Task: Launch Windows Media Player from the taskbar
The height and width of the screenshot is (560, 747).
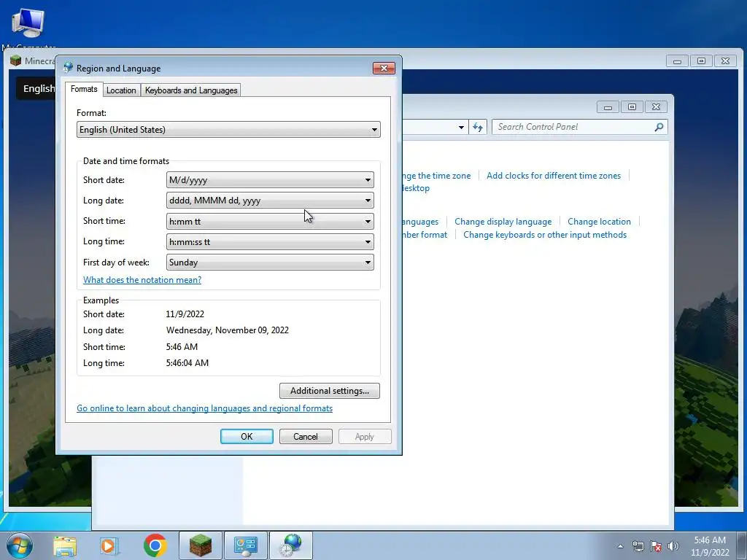Action: [x=109, y=545]
